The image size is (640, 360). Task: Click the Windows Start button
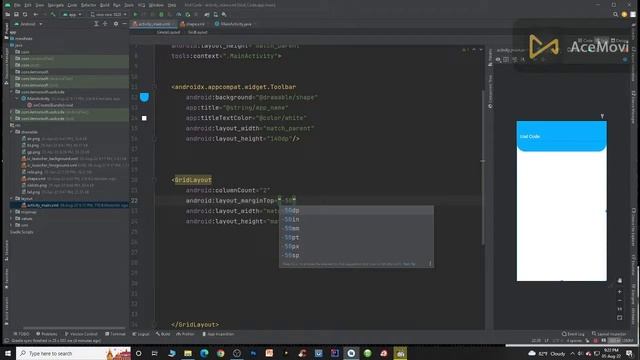pos(8,353)
